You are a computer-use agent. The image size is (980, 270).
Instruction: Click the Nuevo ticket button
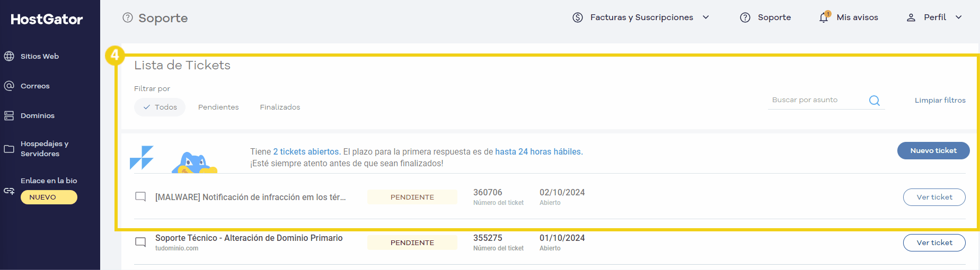(933, 150)
